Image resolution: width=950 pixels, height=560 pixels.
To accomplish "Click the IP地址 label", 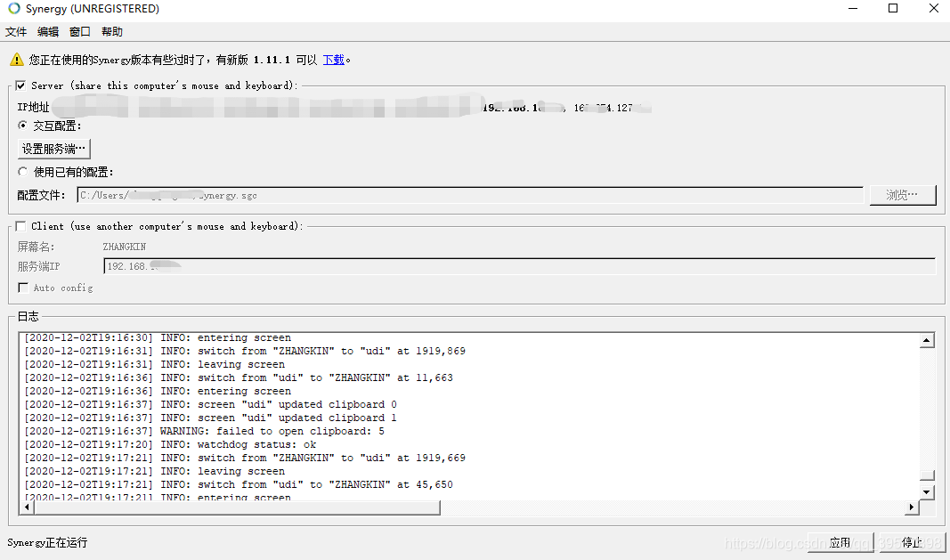I will [x=33, y=107].
